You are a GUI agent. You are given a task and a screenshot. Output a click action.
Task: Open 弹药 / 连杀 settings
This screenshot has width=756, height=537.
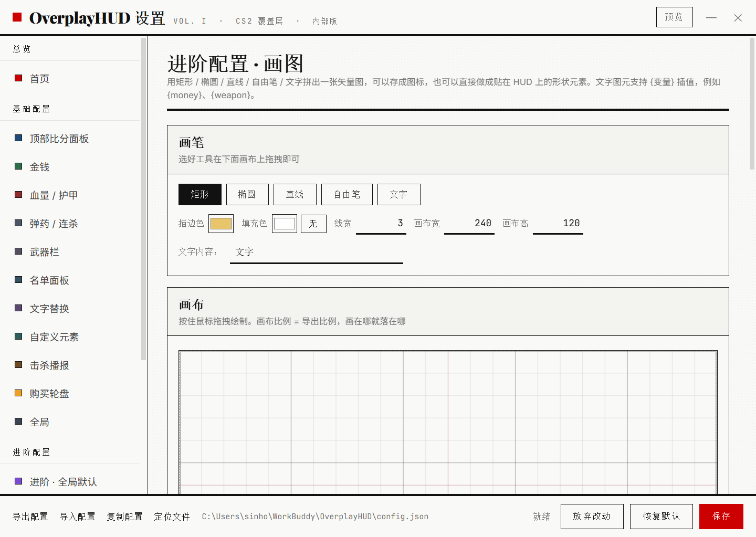[70, 224]
